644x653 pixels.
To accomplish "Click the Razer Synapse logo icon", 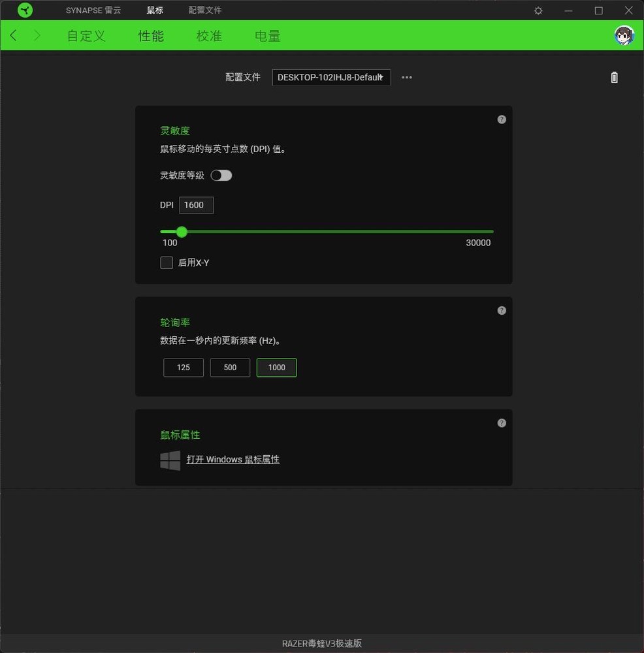I will (25, 10).
